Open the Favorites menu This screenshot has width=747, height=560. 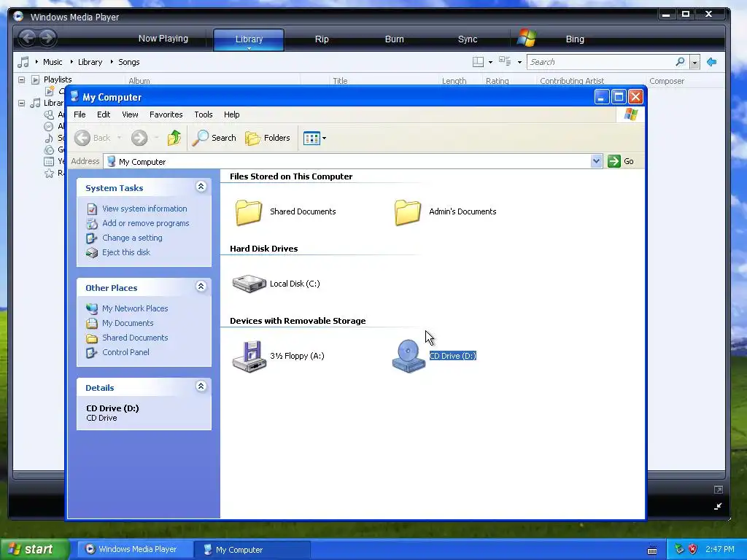click(x=166, y=114)
